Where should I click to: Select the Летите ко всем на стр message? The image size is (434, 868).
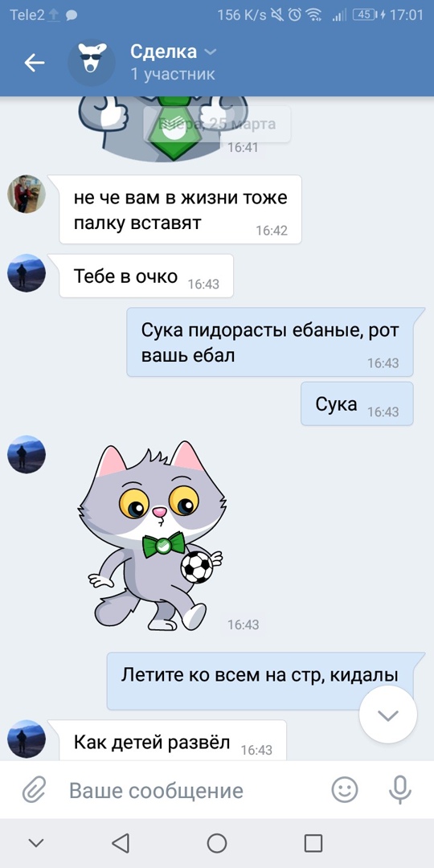click(260, 681)
